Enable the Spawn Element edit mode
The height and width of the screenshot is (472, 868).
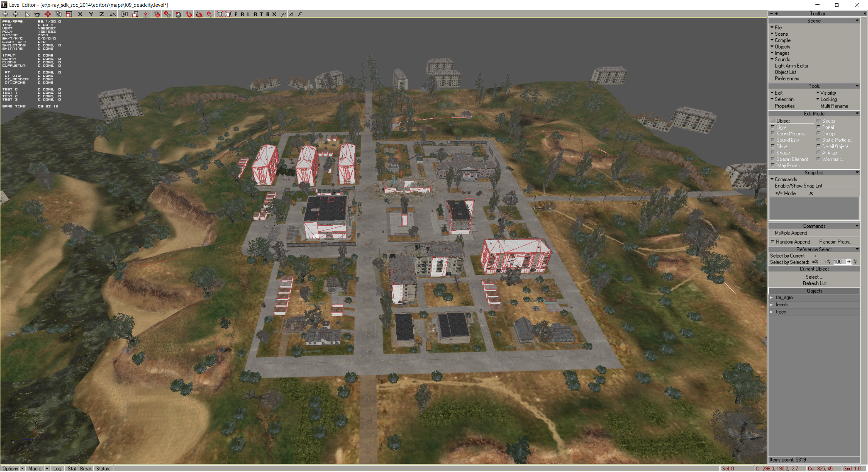point(789,159)
